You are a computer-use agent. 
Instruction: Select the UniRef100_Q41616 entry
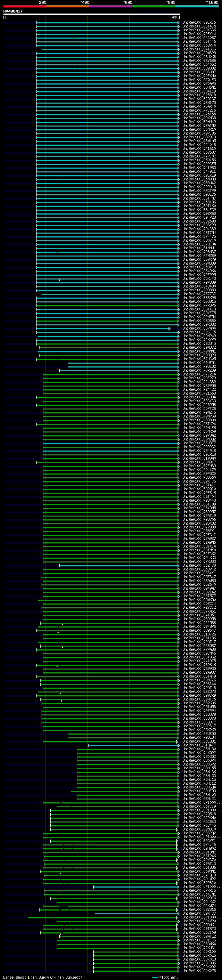point(199,49)
